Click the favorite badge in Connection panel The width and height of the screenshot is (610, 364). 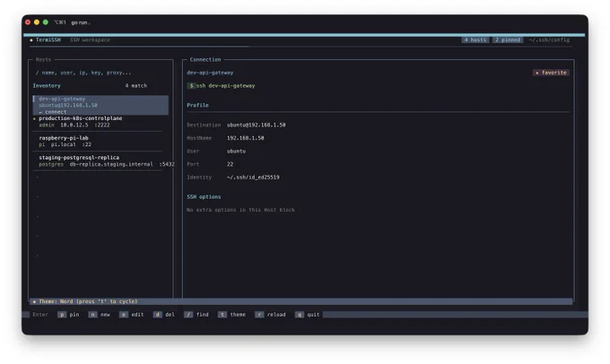[x=551, y=73]
